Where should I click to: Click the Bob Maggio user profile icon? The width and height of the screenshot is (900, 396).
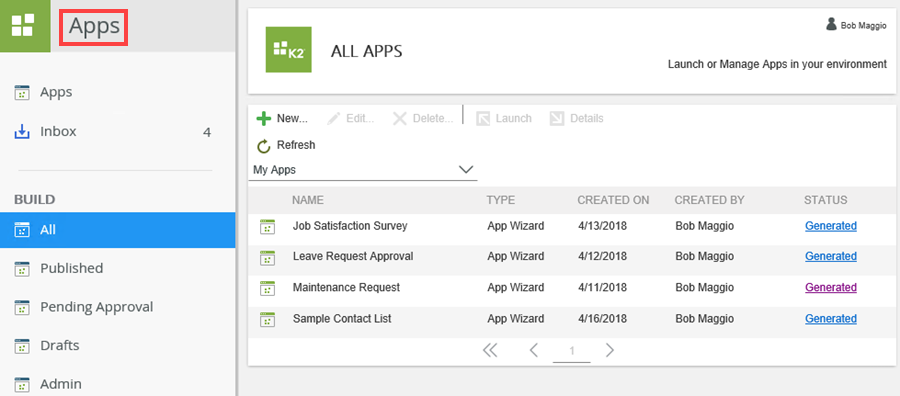pyautogui.click(x=831, y=25)
